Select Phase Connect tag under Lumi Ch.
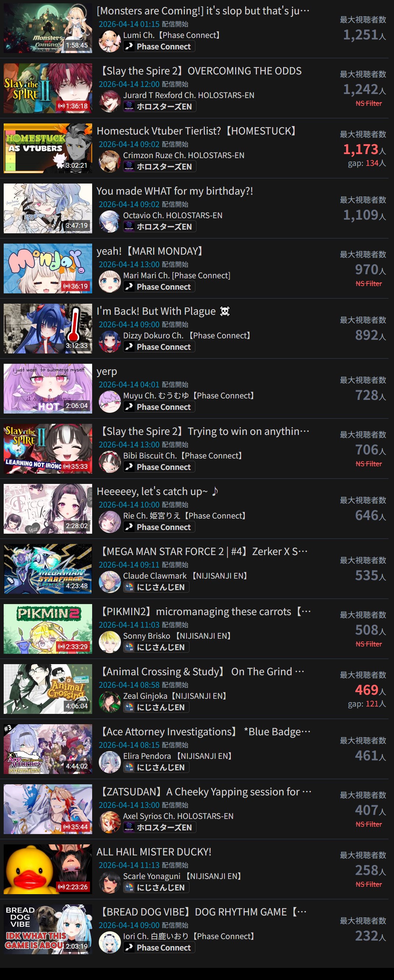 (x=159, y=46)
